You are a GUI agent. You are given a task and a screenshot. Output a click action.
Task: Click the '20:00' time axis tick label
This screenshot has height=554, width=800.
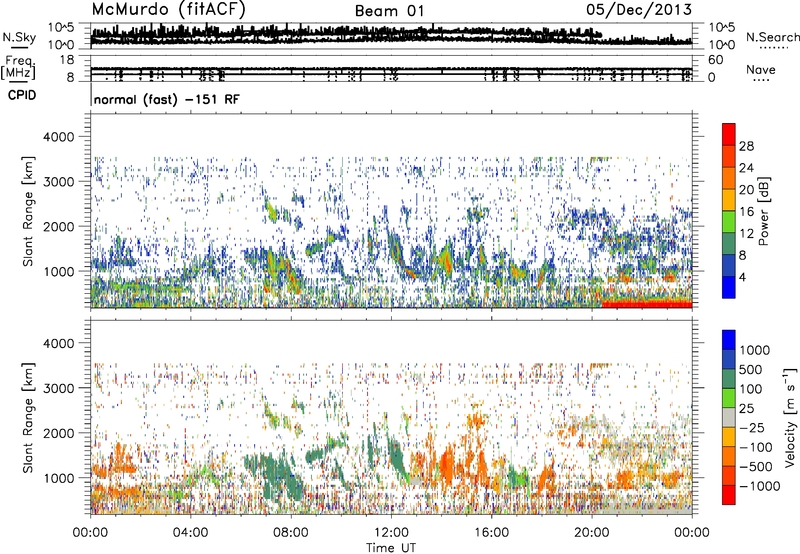[592, 533]
